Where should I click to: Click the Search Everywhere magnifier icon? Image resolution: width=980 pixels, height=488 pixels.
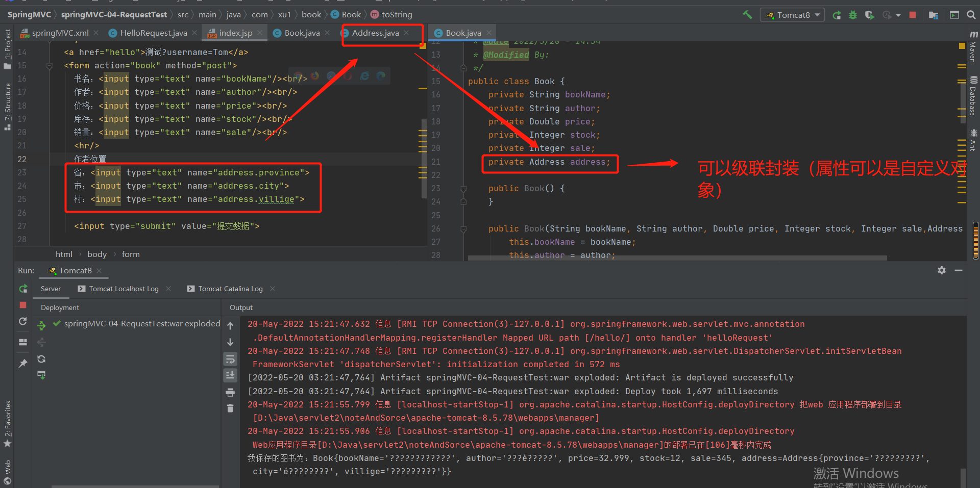tap(971, 15)
